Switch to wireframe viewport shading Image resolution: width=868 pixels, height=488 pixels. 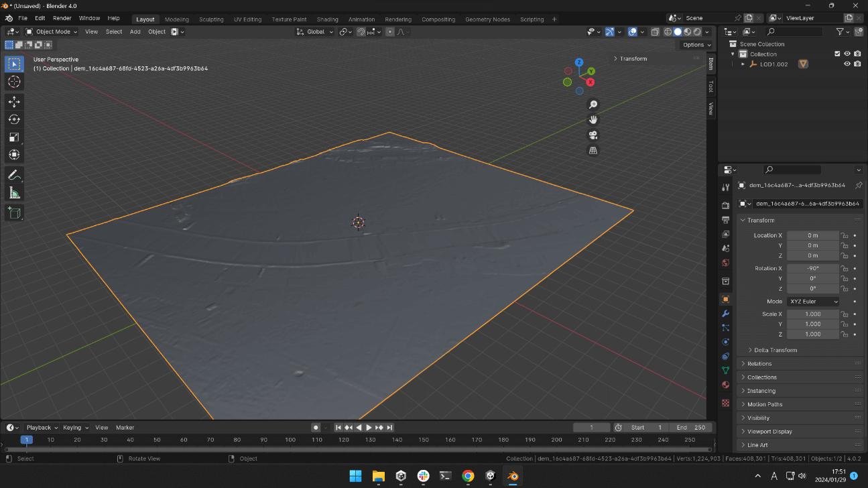point(668,32)
